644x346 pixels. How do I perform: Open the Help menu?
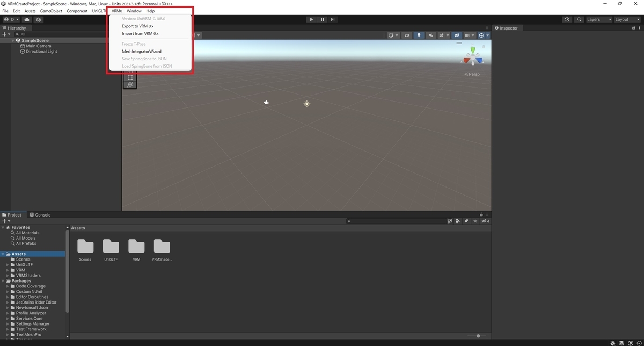coord(150,11)
